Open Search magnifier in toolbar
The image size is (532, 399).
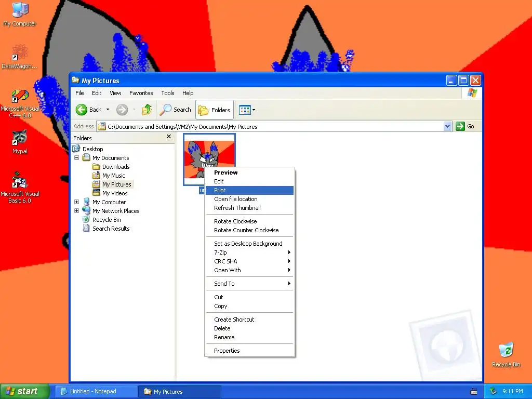coord(175,110)
